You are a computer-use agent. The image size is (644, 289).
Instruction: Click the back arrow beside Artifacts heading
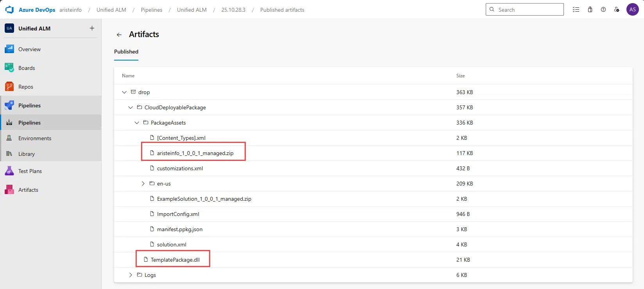[x=119, y=35]
